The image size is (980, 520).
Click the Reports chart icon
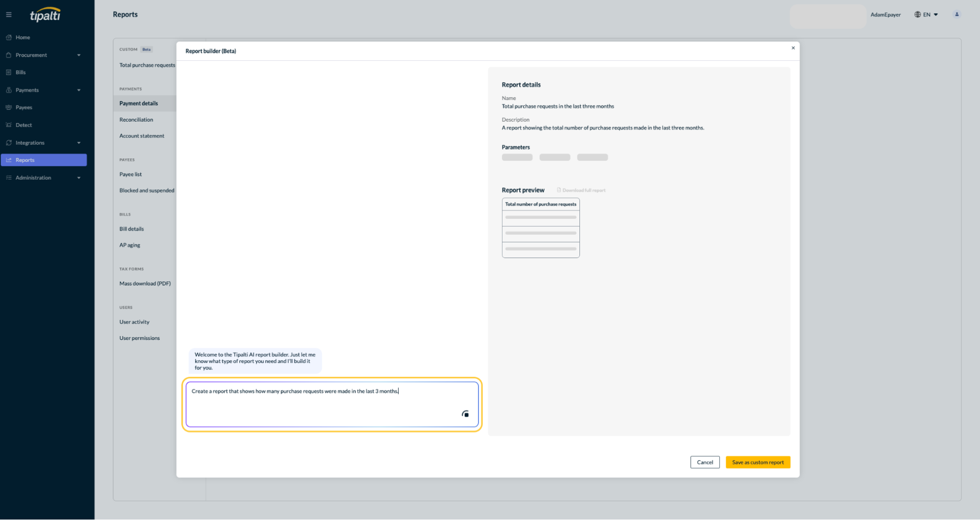point(9,160)
